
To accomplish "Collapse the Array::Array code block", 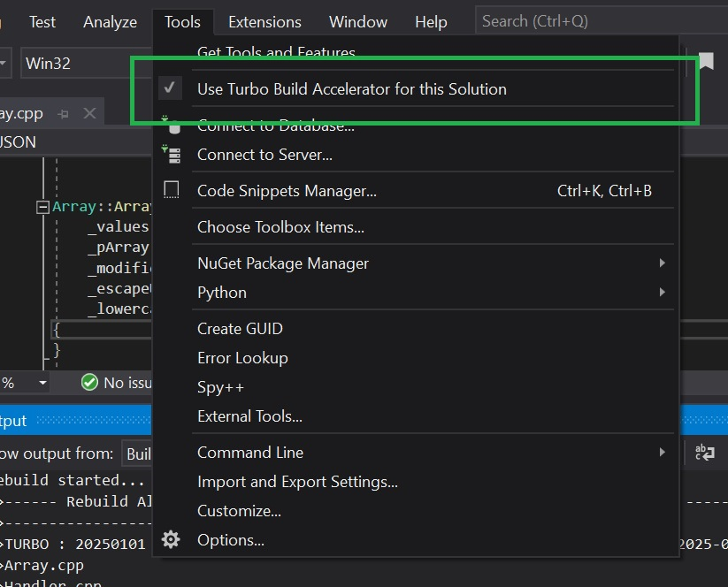I will [x=42, y=207].
